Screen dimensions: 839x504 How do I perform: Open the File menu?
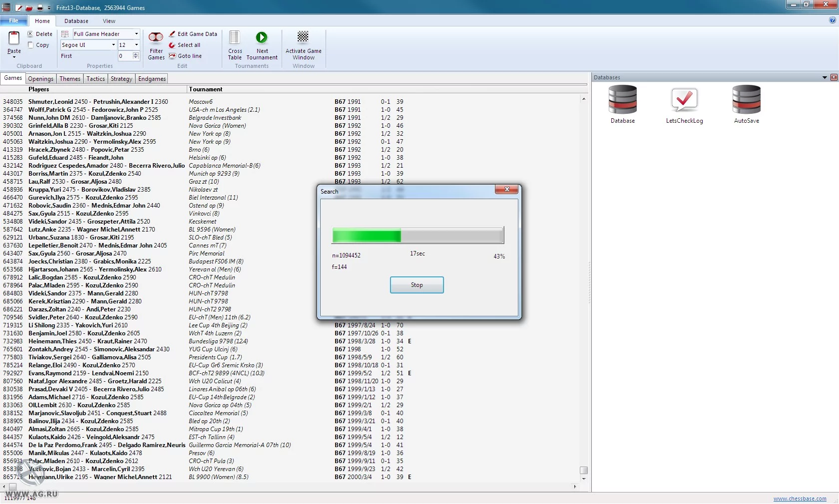[x=13, y=20]
